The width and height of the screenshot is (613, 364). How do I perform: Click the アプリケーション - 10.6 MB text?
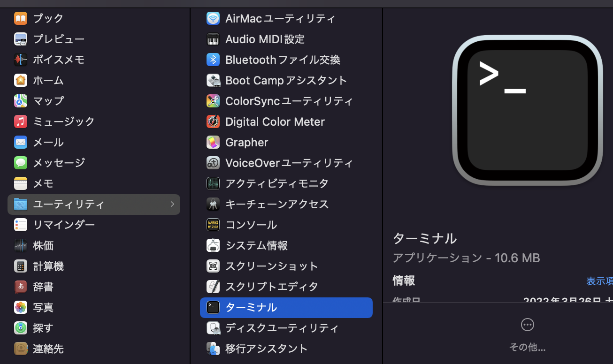coord(467,258)
